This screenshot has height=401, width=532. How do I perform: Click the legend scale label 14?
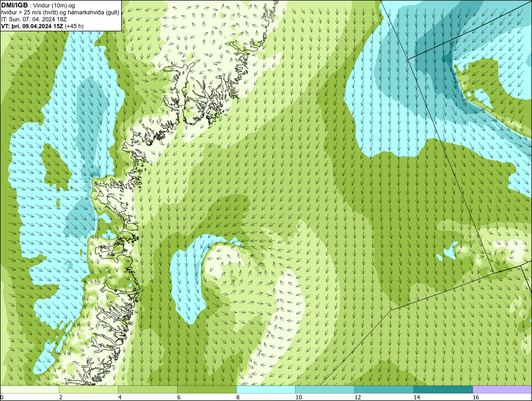(x=417, y=397)
